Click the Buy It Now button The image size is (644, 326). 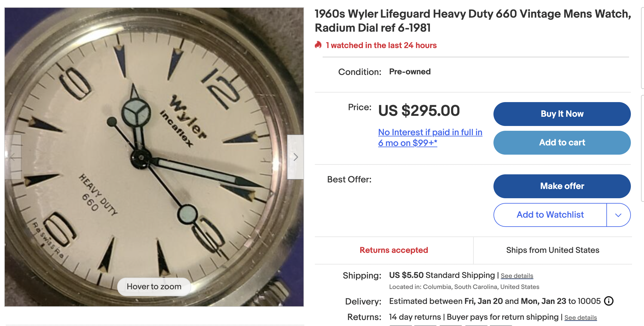[562, 114]
